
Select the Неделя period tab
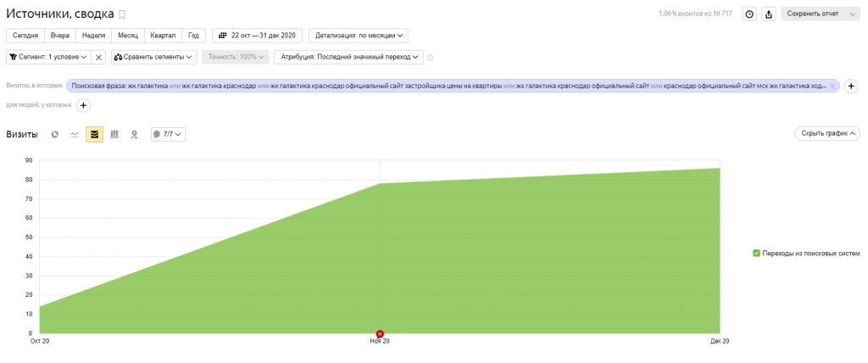(92, 36)
